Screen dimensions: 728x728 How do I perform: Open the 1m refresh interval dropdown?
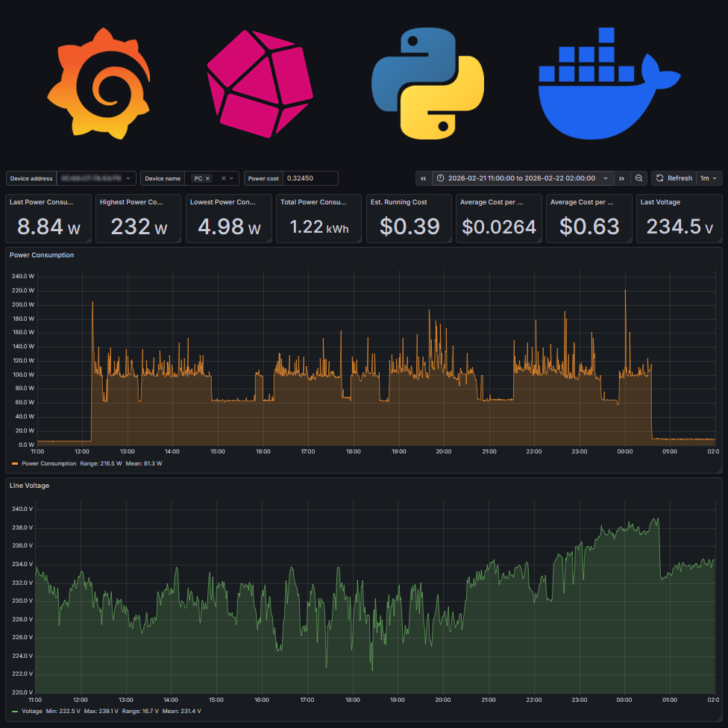tap(709, 178)
